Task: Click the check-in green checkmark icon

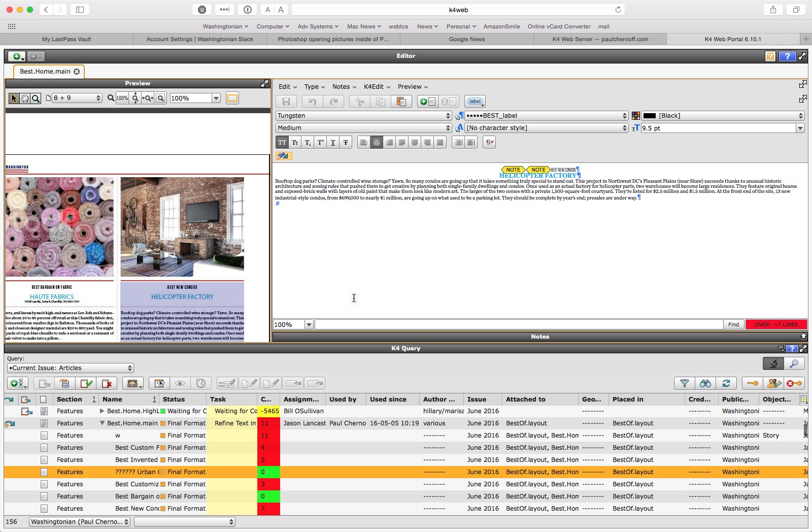Action: pyautogui.click(x=86, y=383)
